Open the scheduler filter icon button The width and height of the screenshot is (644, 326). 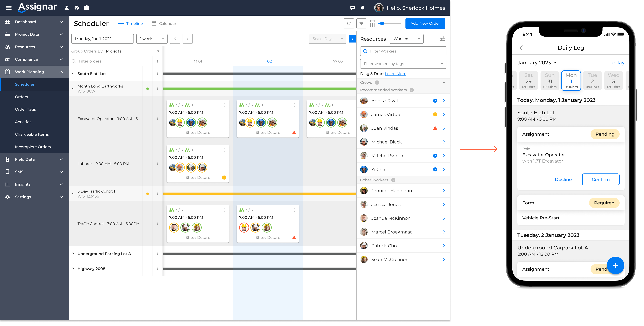(x=361, y=23)
